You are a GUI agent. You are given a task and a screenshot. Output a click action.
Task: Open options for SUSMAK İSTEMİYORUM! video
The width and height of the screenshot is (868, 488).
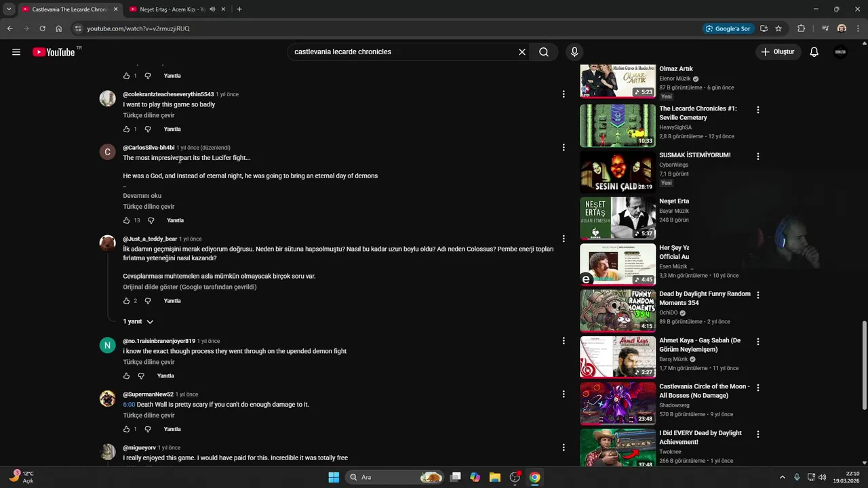coord(758,156)
